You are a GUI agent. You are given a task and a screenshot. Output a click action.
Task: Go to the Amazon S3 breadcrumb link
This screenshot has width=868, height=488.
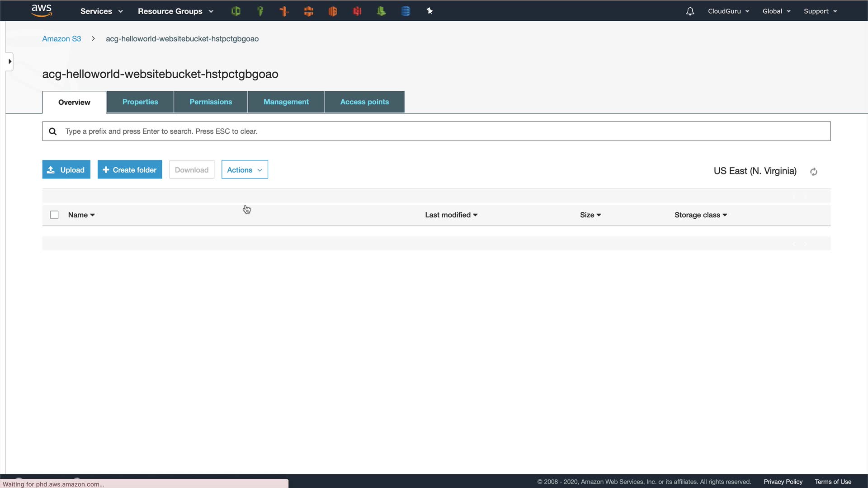[61, 39]
